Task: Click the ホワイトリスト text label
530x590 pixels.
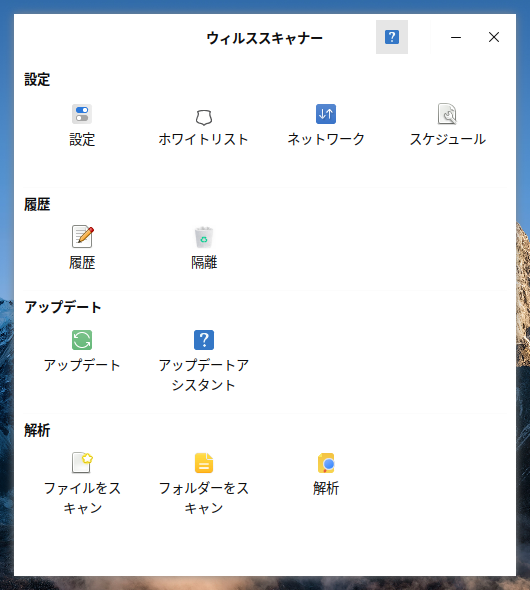Action: (x=203, y=140)
